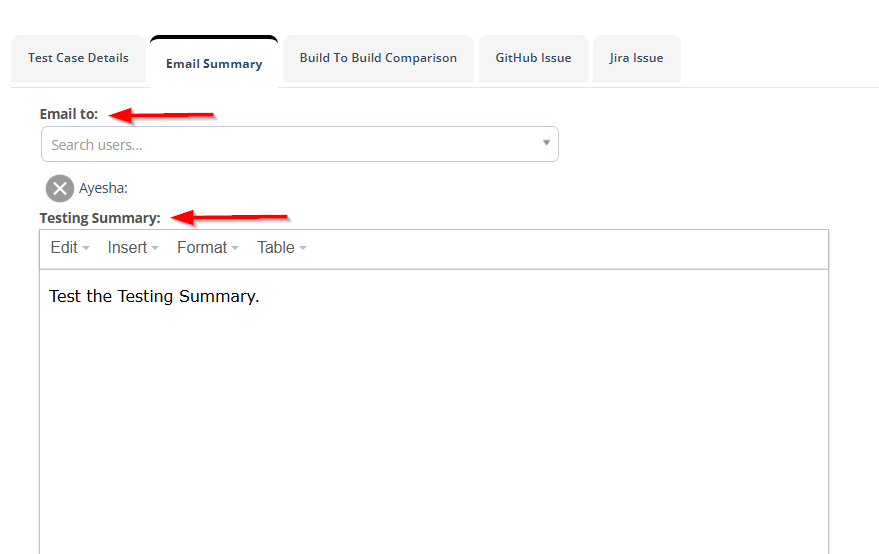Open the Edit menu in editor
The image size is (879, 554).
[x=70, y=248]
